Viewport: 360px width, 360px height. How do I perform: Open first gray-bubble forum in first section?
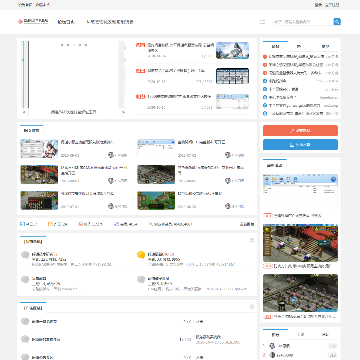tap(25, 255)
